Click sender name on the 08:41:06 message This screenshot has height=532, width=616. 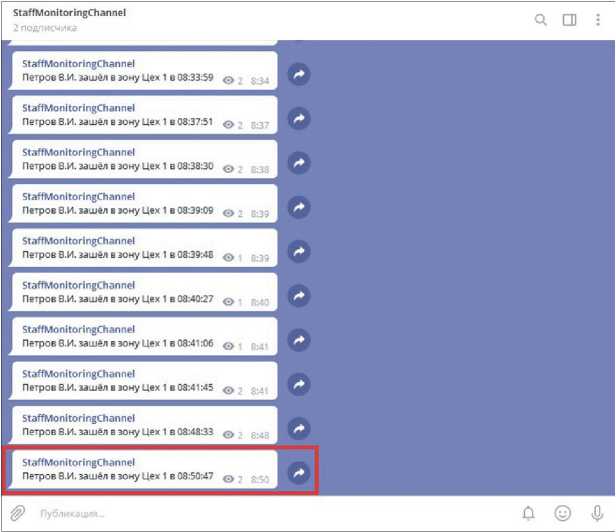coord(78,329)
